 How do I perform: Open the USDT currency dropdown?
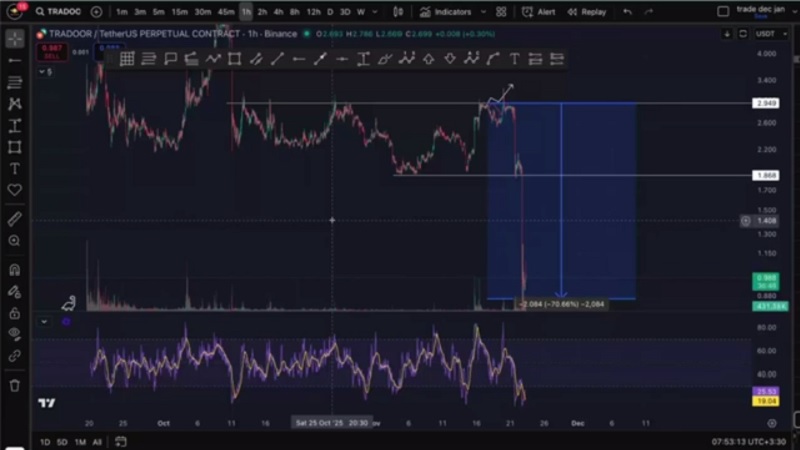click(766, 33)
